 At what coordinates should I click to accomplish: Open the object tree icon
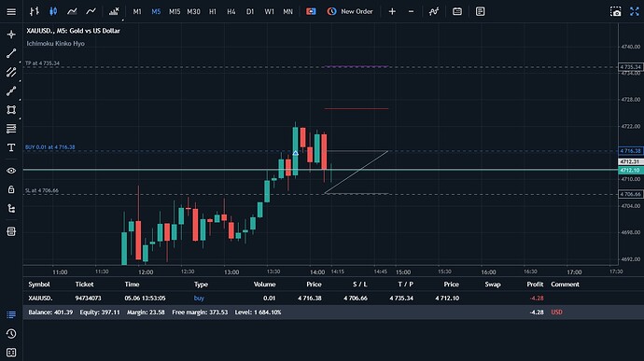11,209
